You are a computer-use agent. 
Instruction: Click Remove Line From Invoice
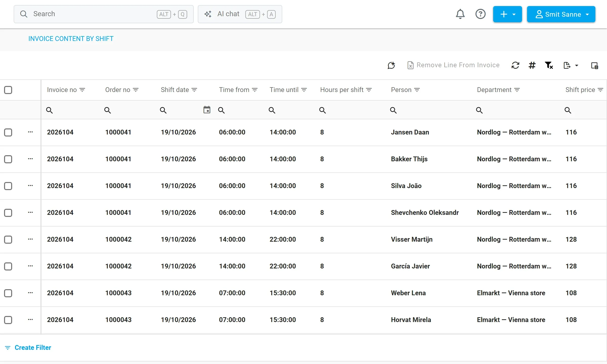[453, 65]
